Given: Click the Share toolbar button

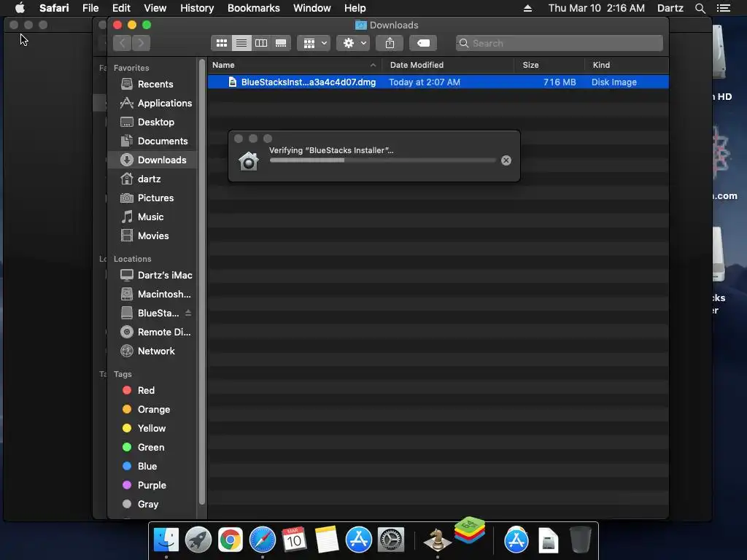Looking at the screenshot, I should (x=390, y=43).
